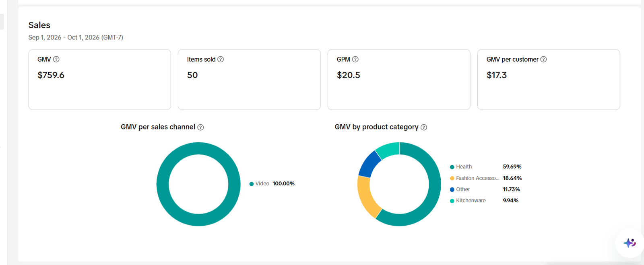Click the Health legend label

[464, 166]
